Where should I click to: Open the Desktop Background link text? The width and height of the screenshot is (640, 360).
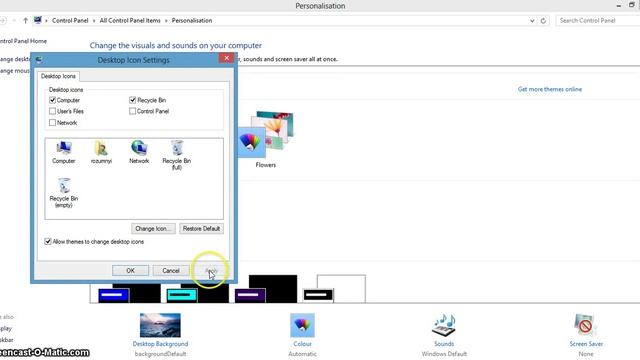160,344
